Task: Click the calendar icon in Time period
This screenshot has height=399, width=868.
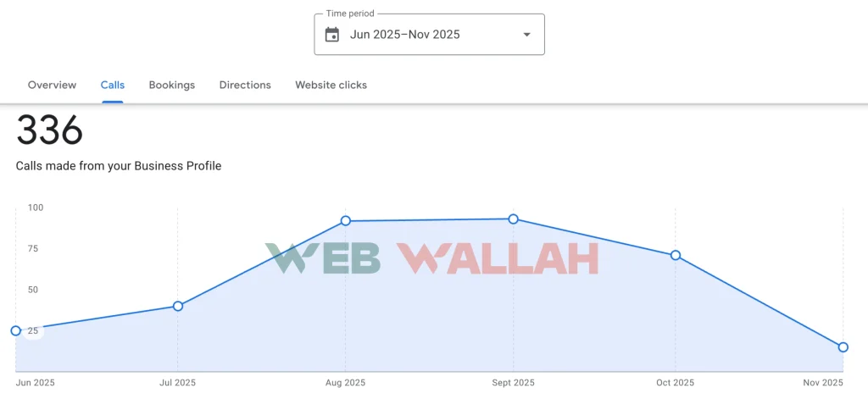Action: [332, 35]
